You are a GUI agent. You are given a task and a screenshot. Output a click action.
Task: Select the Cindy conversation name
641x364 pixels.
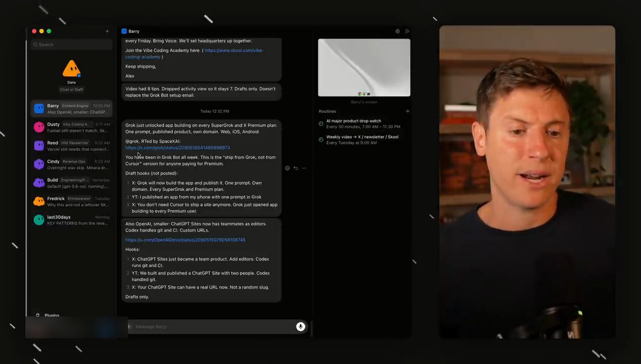click(x=54, y=161)
